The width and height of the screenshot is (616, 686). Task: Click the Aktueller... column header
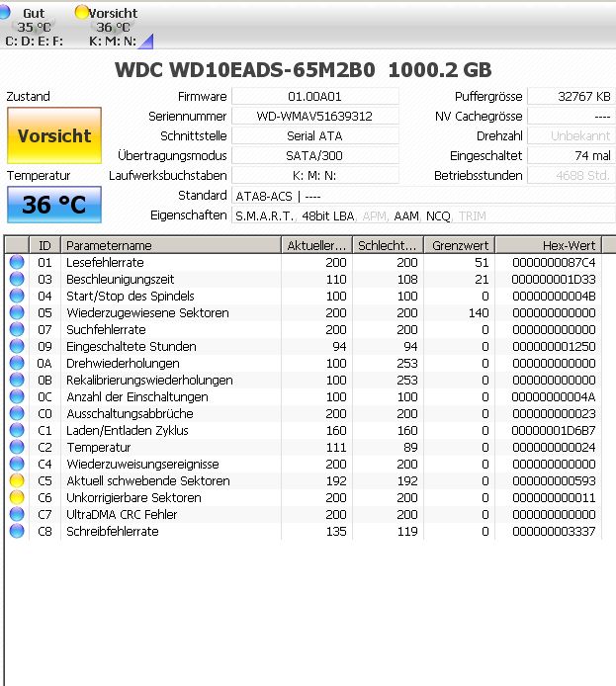point(316,245)
